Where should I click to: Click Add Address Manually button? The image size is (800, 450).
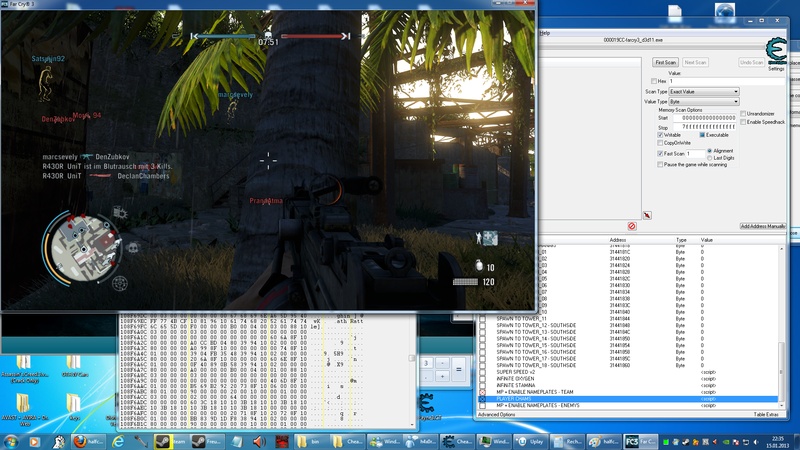click(763, 226)
